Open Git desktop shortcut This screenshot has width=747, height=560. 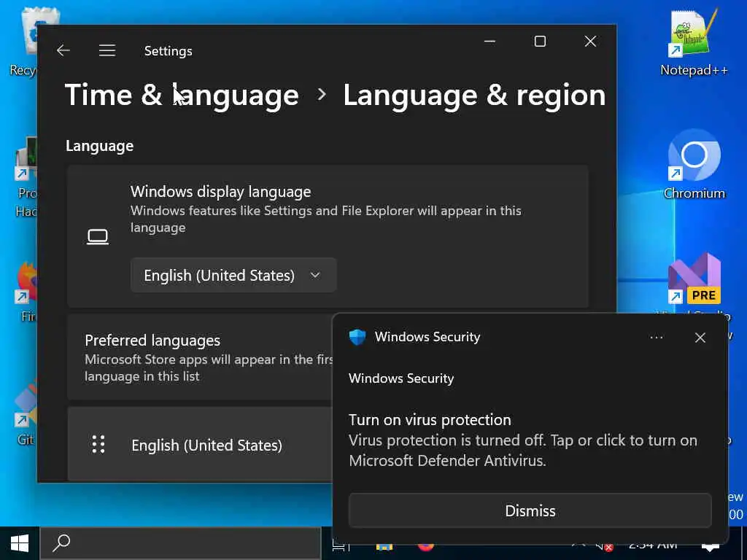coord(25,414)
